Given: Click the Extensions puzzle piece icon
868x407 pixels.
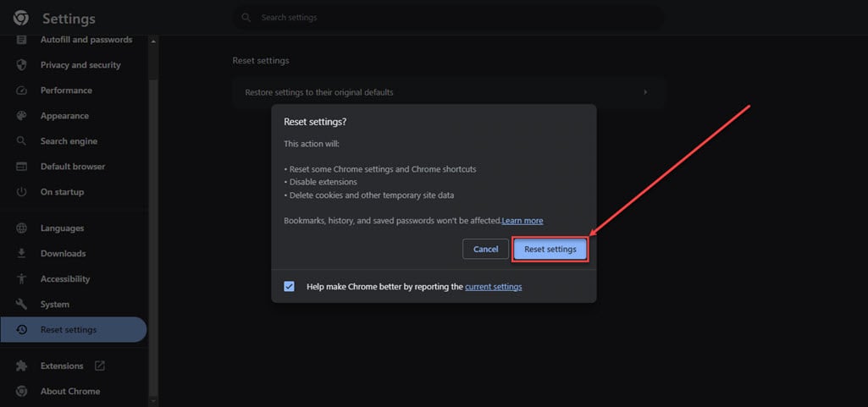Looking at the screenshot, I should click(21, 366).
